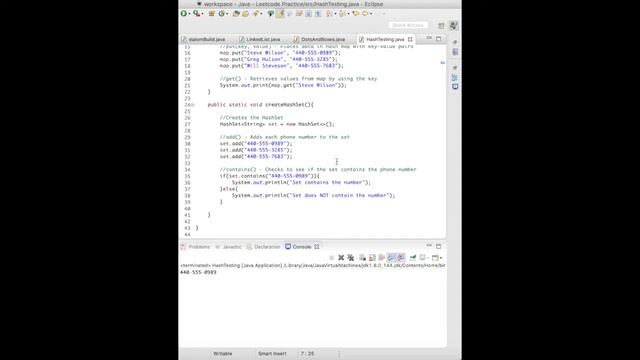Remove the terminated launch with the X icon

[x=341, y=258]
